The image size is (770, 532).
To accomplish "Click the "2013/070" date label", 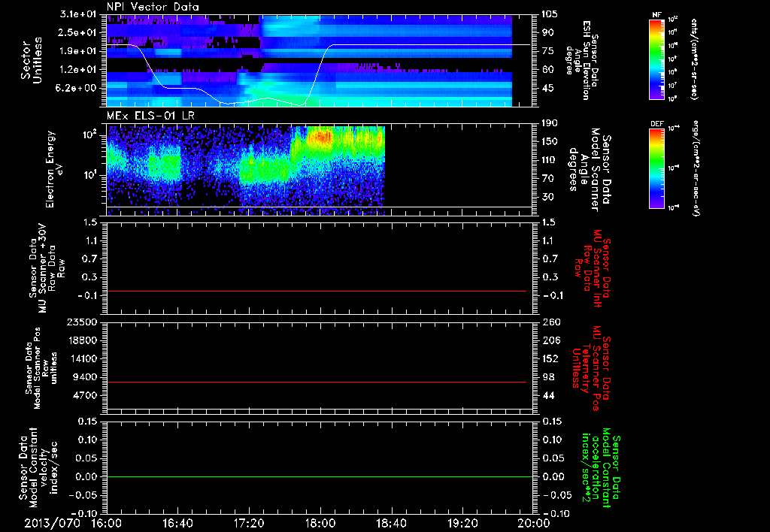I will 52,523.
